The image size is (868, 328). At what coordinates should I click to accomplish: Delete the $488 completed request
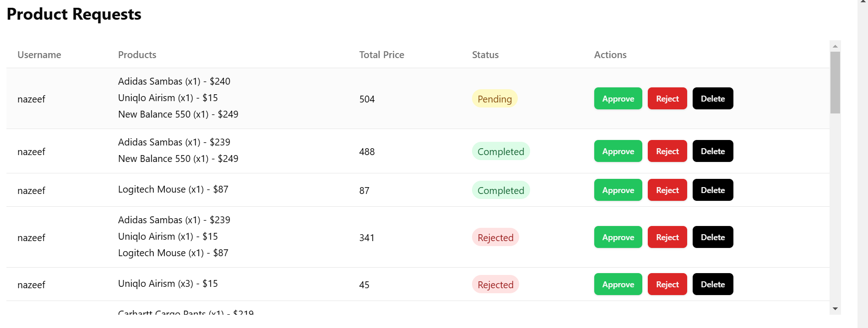(712, 151)
